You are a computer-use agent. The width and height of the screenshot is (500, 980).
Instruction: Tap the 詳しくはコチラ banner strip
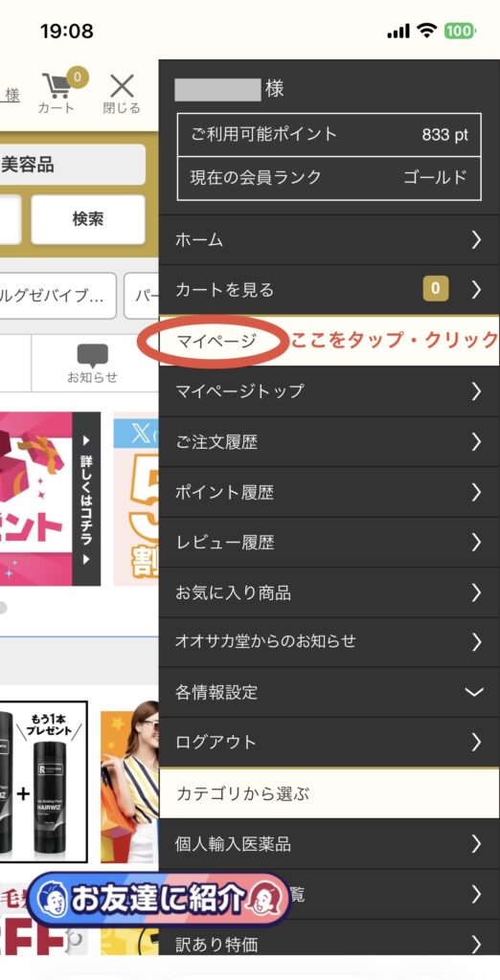pyautogui.click(x=86, y=499)
